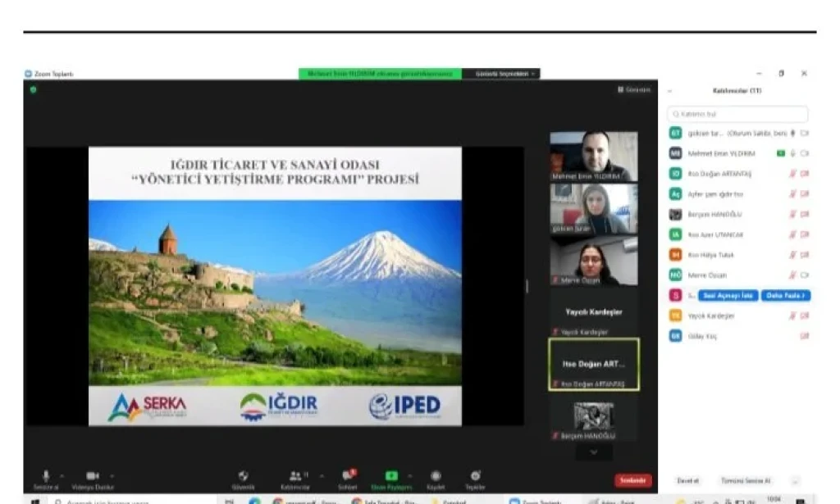Select Merve Özcan video thumbnail
840x504 pixels.
pyautogui.click(x=594, y=261)
